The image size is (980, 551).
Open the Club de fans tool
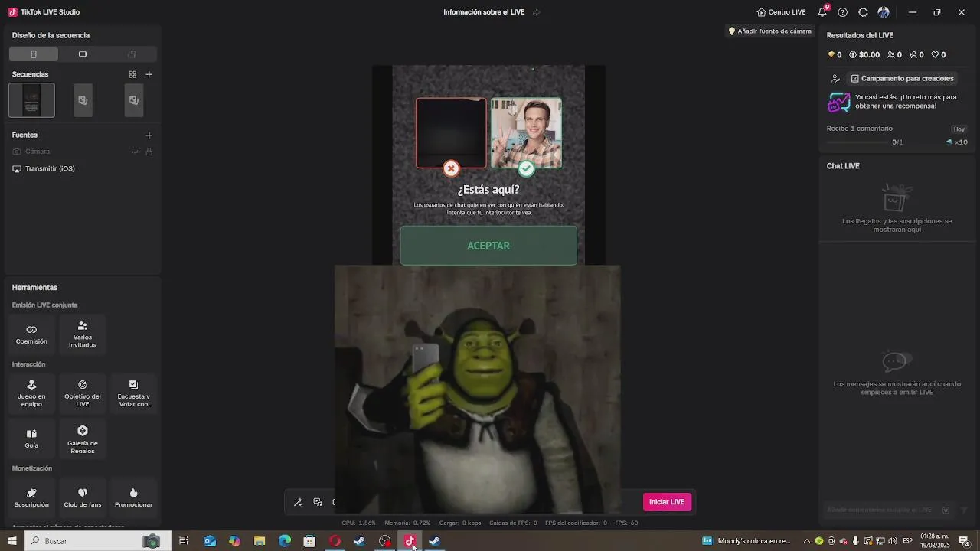click(x=83, y=497)
